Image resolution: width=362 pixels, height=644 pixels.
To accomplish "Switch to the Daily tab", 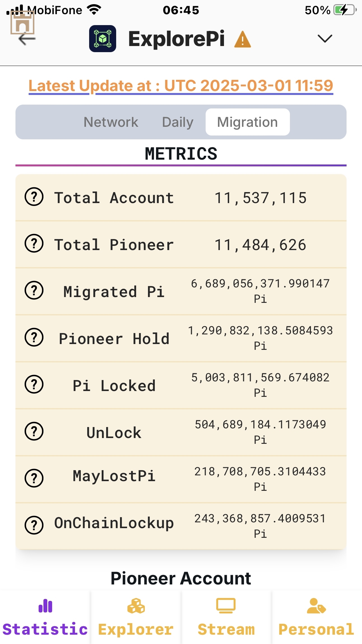I will (x=178, y=122).
